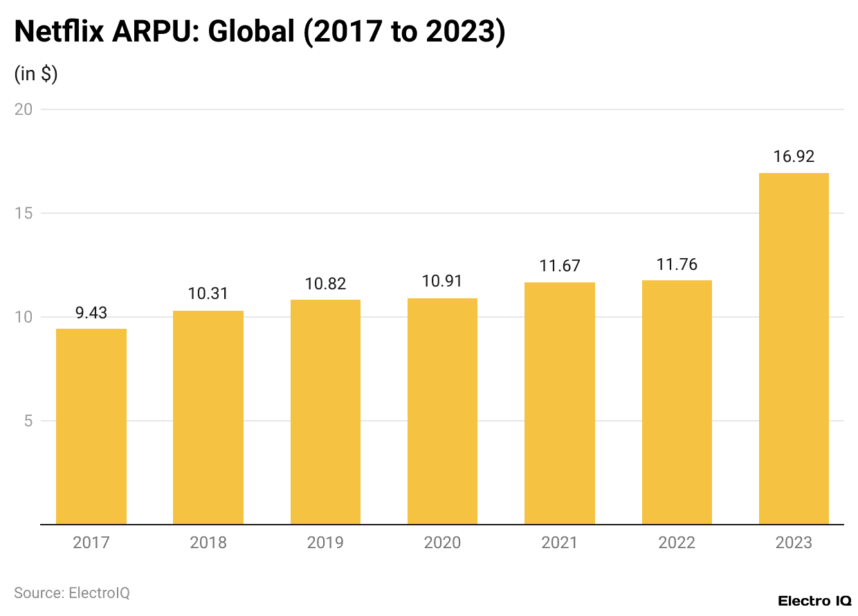Screen dimensions: 858x616
Task: Select the 2022 bar showing 11.76
Action: coord(677,401)
